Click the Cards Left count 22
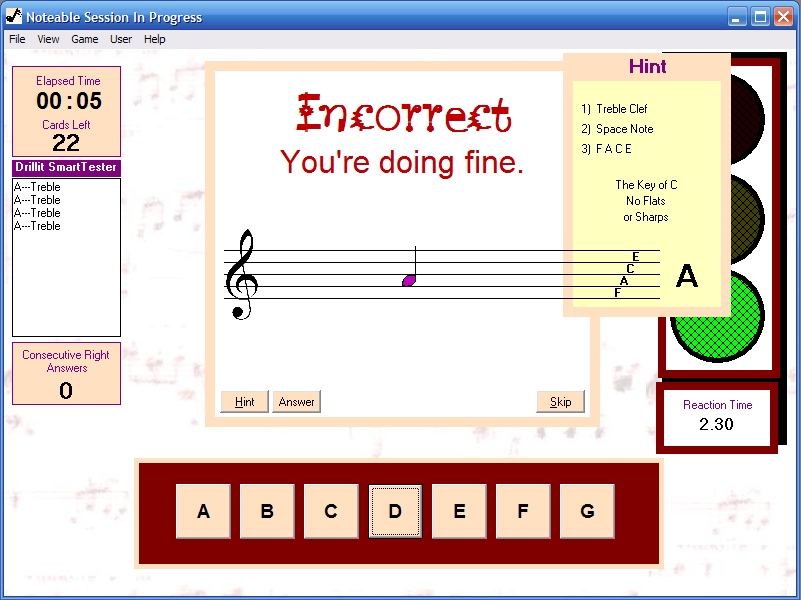 click(66, 143)
